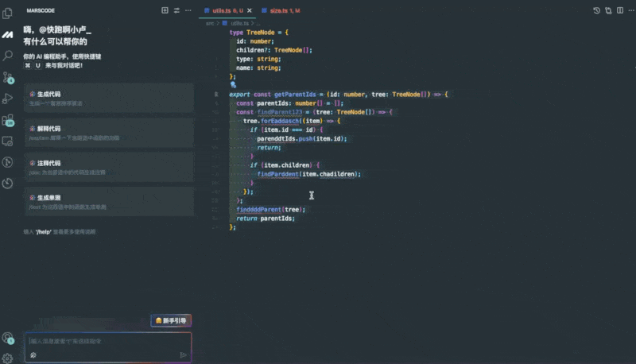Click 'return parentIds;' line
This screenshot has width=636, height=364.
(x=266, y=219)
